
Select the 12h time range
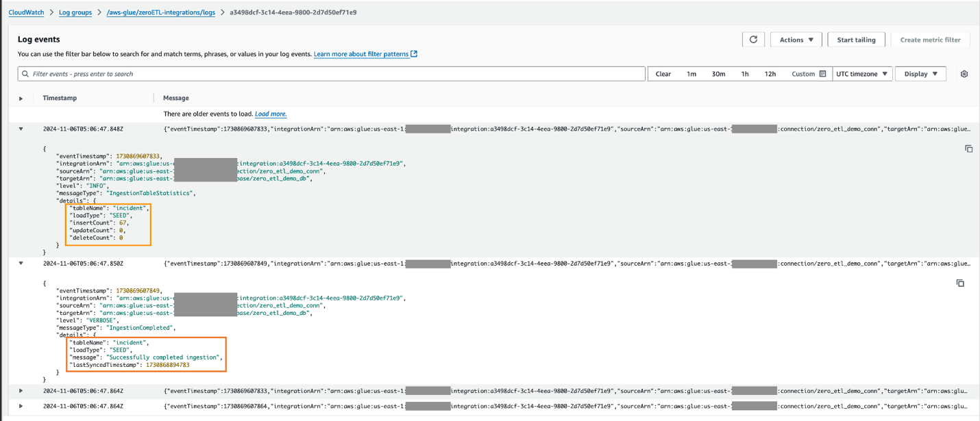(770, 74)
